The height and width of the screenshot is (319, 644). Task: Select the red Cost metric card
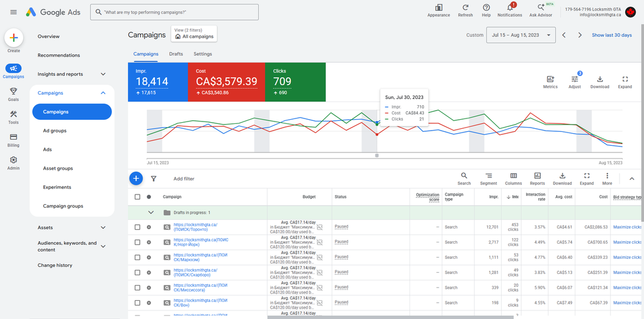(226, 82)
